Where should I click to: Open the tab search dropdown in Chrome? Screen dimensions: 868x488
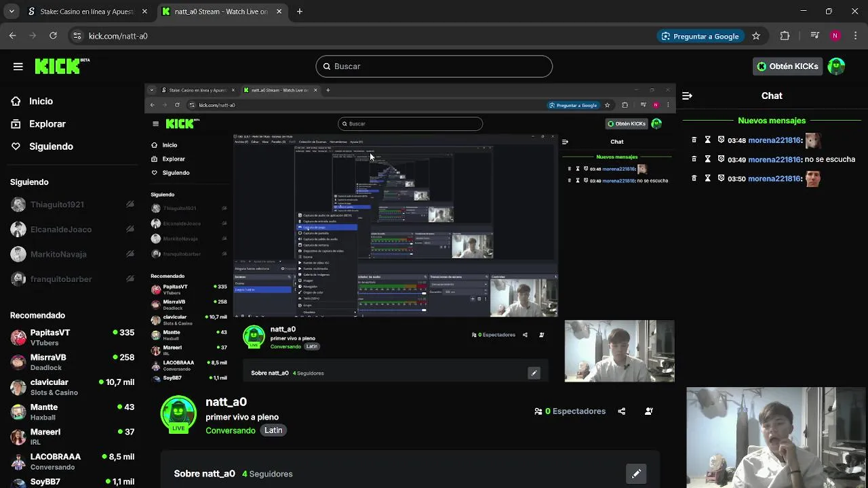click(x=12, y=12)
